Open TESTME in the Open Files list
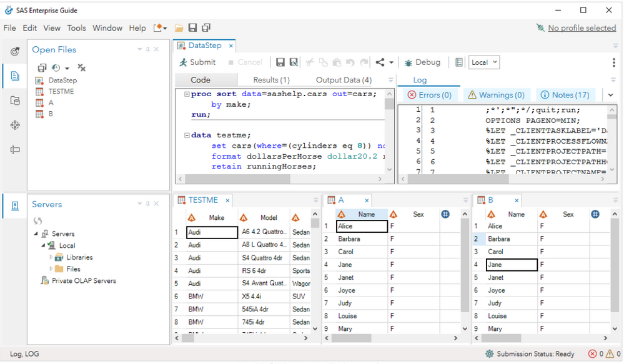The height and width of the screenshot is (364, 624). [x=61, y=91]
